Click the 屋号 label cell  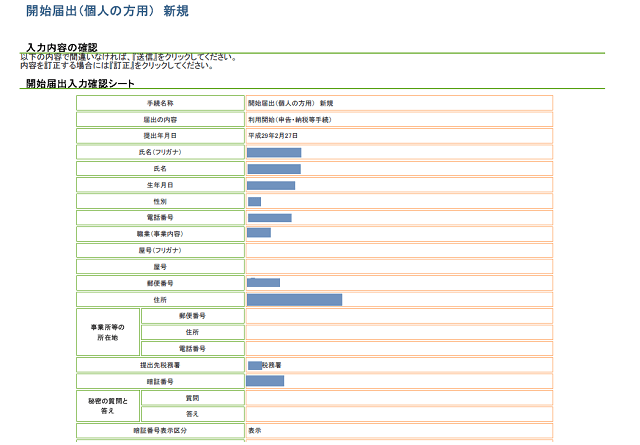tap(160, 267)
